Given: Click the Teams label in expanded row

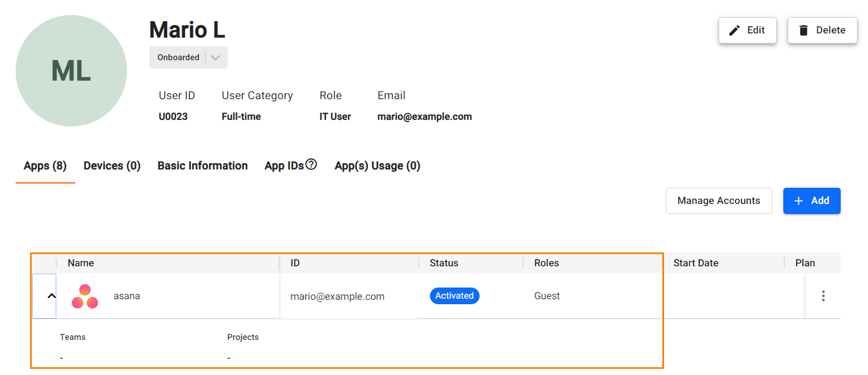Looking at the screenshot, I should point(73,337).
